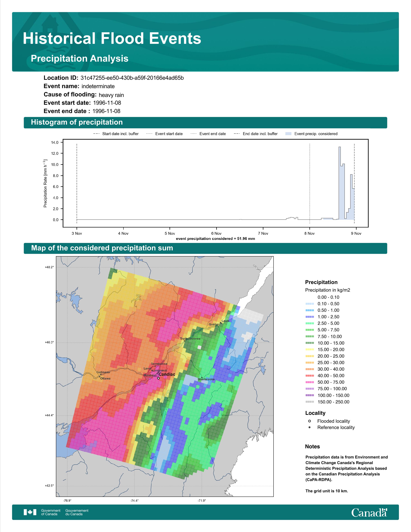Click the 50.00 - 75.00 pink legend swatch
The image size is (411, 532).
pyautogui.click(x=309, y=382)
